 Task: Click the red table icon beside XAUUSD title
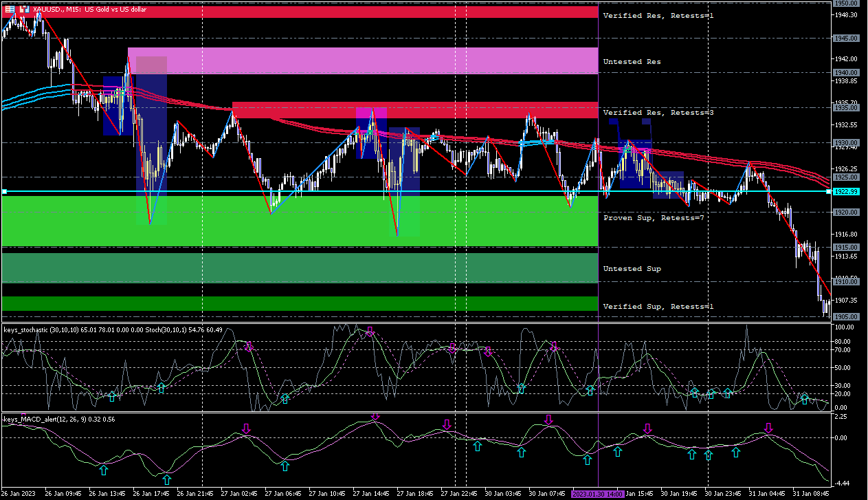(9, 9)
